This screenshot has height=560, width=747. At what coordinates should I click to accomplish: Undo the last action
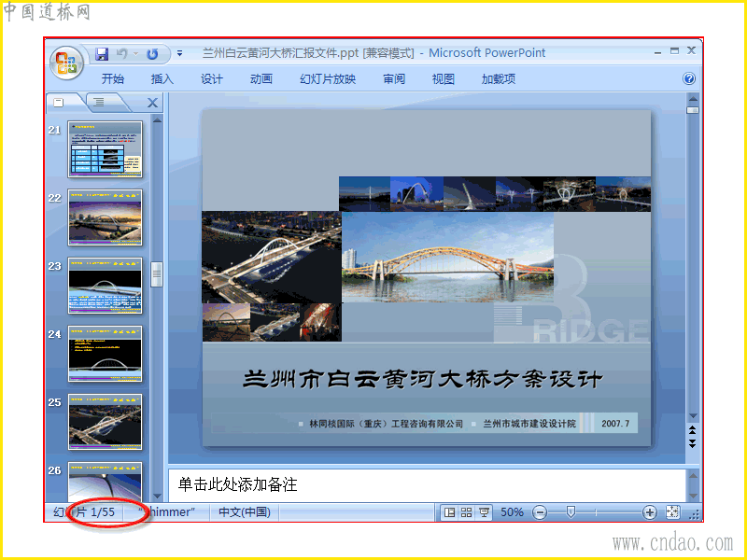122,54
